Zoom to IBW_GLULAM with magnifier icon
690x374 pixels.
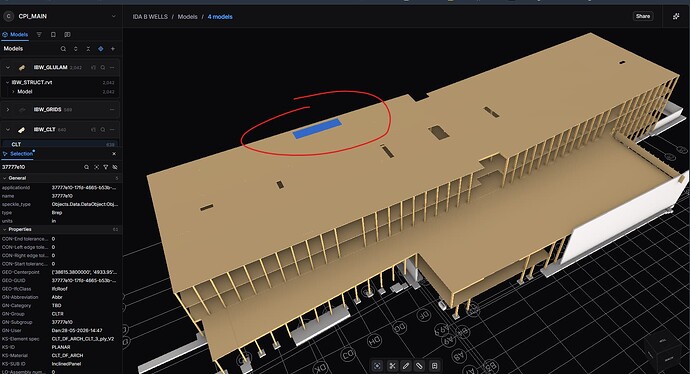coord(103,67)
